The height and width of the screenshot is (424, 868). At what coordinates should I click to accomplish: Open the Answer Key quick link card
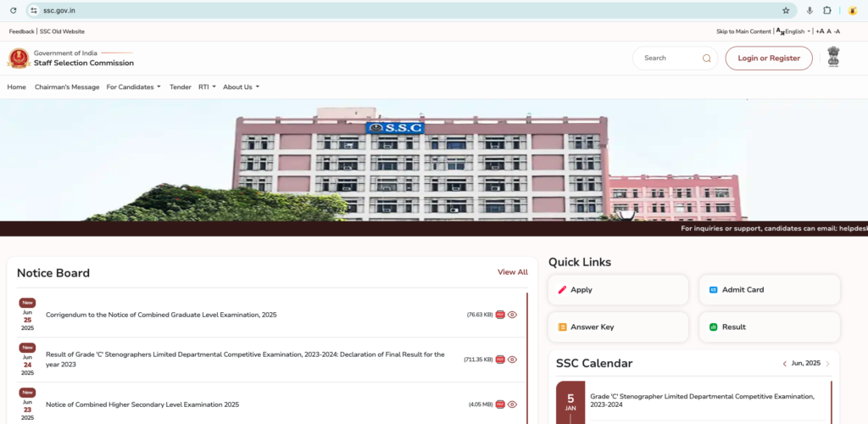pyautogui.click(x=618, y=327)
